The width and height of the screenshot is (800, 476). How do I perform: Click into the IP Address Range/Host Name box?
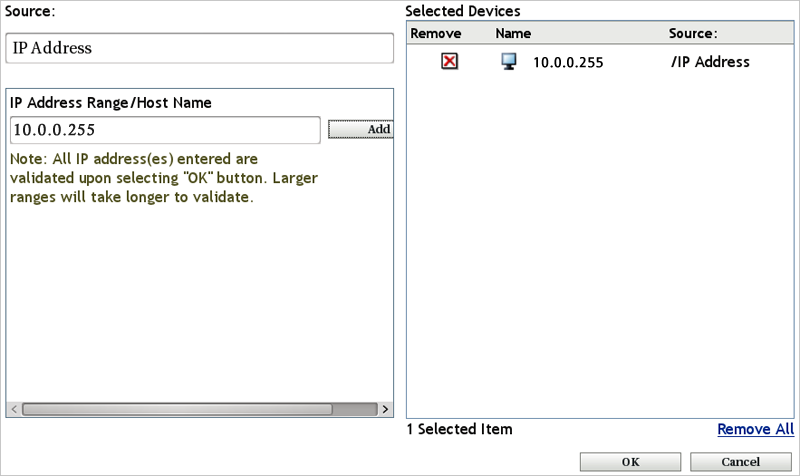(165, 130)
